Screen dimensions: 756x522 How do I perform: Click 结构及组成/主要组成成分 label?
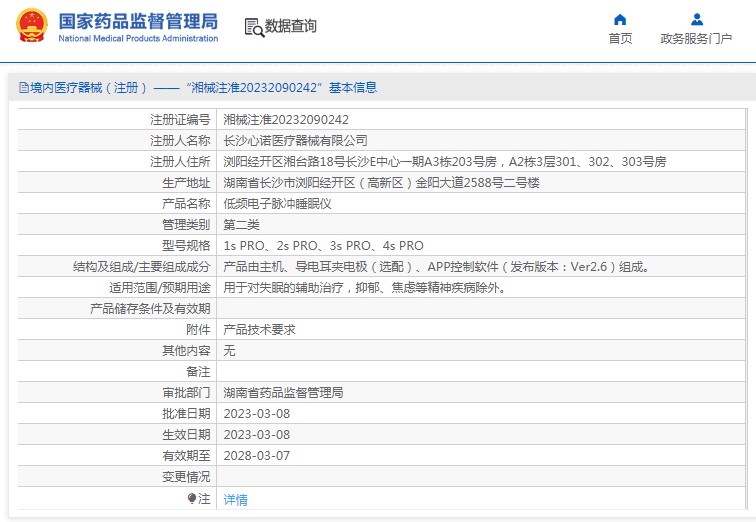coord(142,267)
